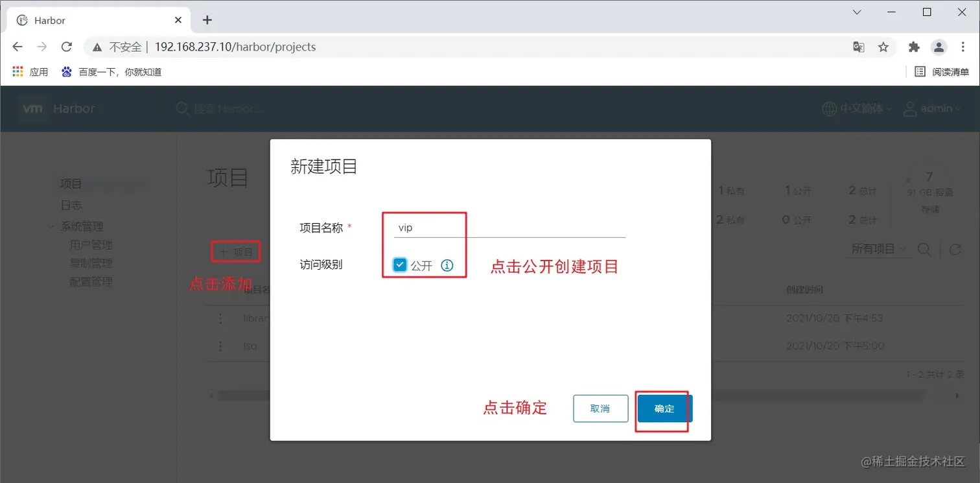Open the extensions puzzle icon
Image resolution: width=980 pixels, height=483 pixels.
coord(914,47)
